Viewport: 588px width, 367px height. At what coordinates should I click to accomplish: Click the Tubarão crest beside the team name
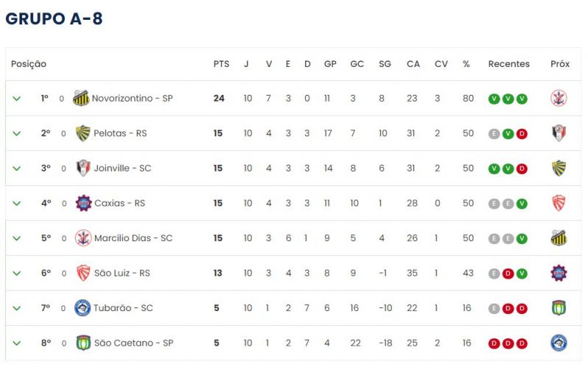click(x=82, y=307)
